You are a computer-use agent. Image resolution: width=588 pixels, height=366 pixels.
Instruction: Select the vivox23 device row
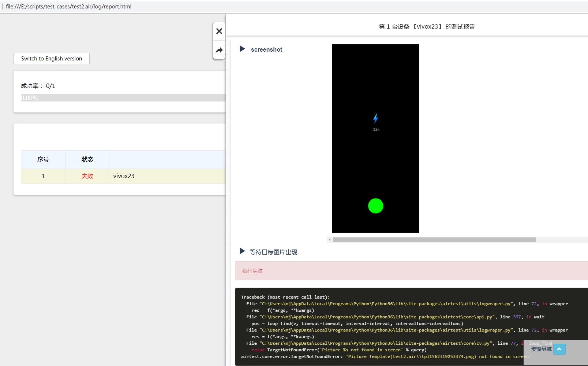point(123,176)
